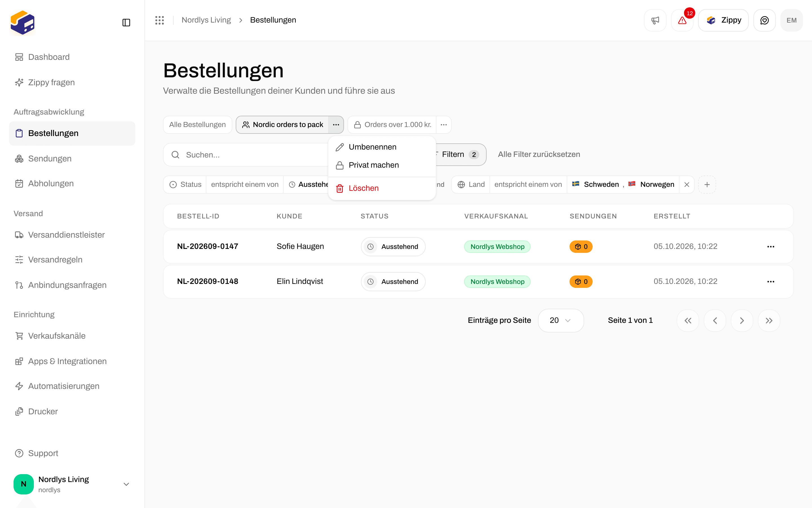This screenshot has height=508, width=812.
Task: Click Ausstehend status badge for Elin Lindqvist
Action: [x=393, y=282]
